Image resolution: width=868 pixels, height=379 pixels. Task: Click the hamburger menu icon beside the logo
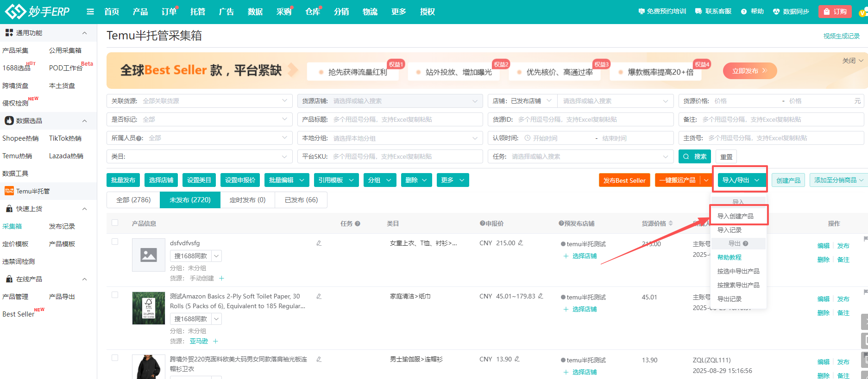tap(90, 12)
